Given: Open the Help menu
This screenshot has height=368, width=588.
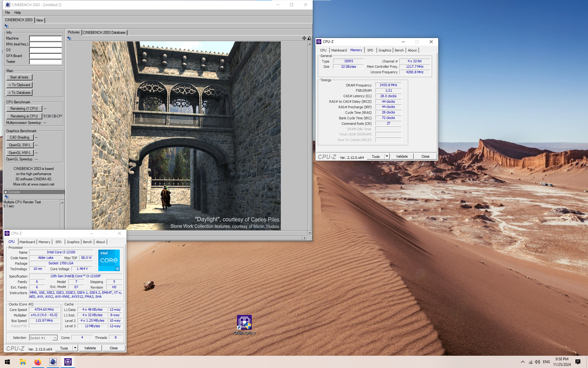Looking at the screenshot, I should pos(17,13).
